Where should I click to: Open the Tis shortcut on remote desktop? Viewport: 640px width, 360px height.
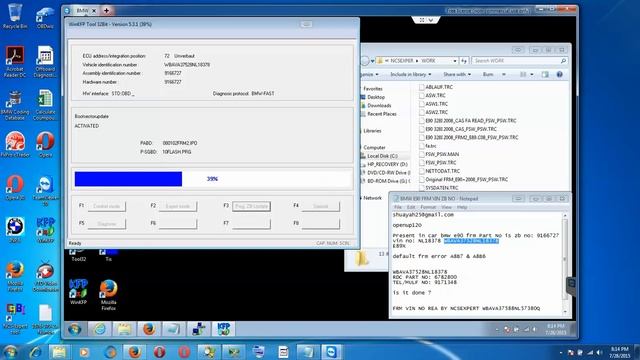109,255
